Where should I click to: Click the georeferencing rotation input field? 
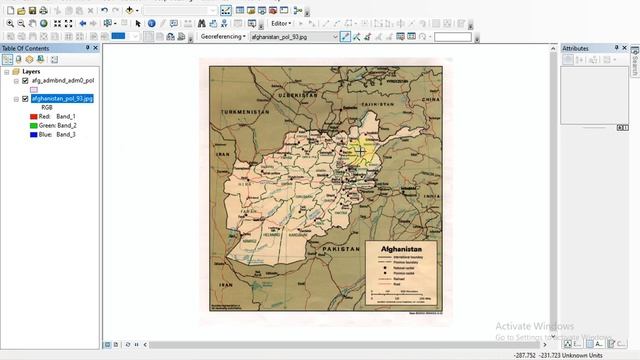tap(453, 37)
